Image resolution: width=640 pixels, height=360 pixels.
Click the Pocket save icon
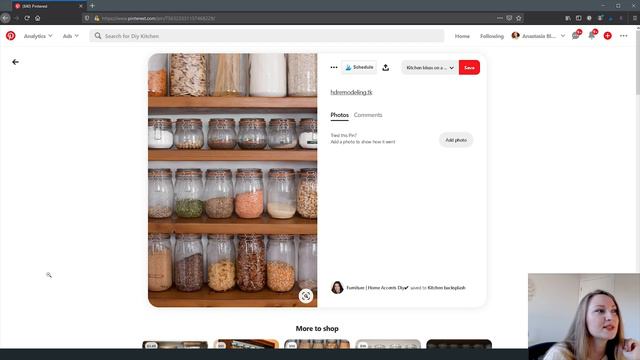509,18
